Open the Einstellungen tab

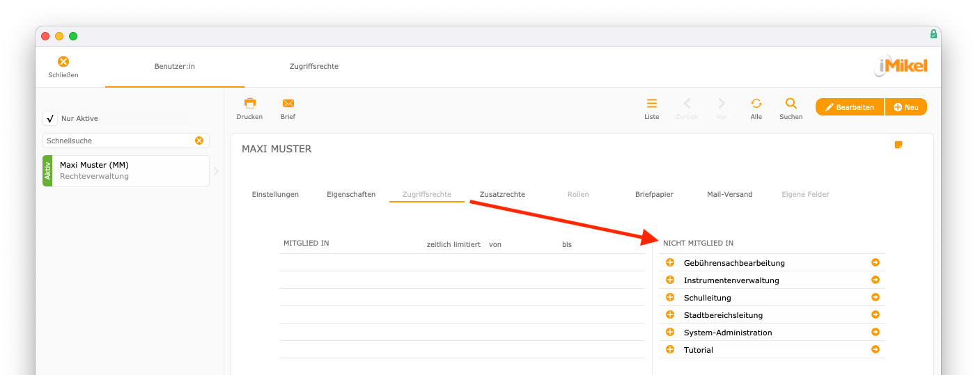(275, 194)
